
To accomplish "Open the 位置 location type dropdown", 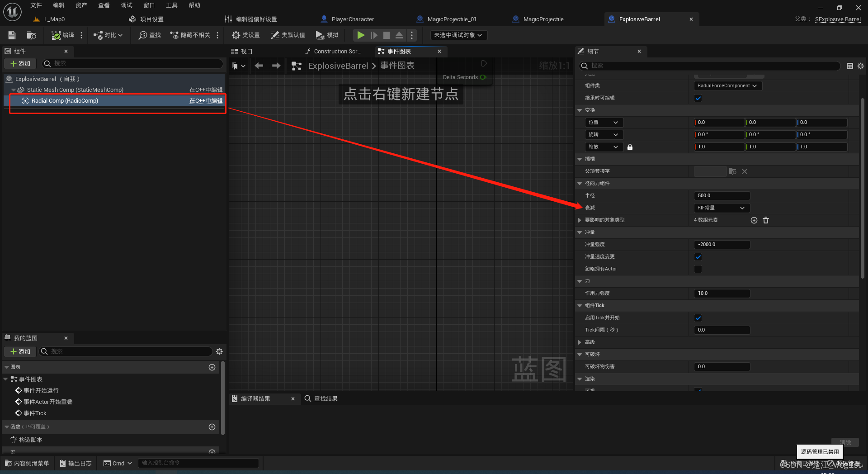I will [x=604, y=123].
